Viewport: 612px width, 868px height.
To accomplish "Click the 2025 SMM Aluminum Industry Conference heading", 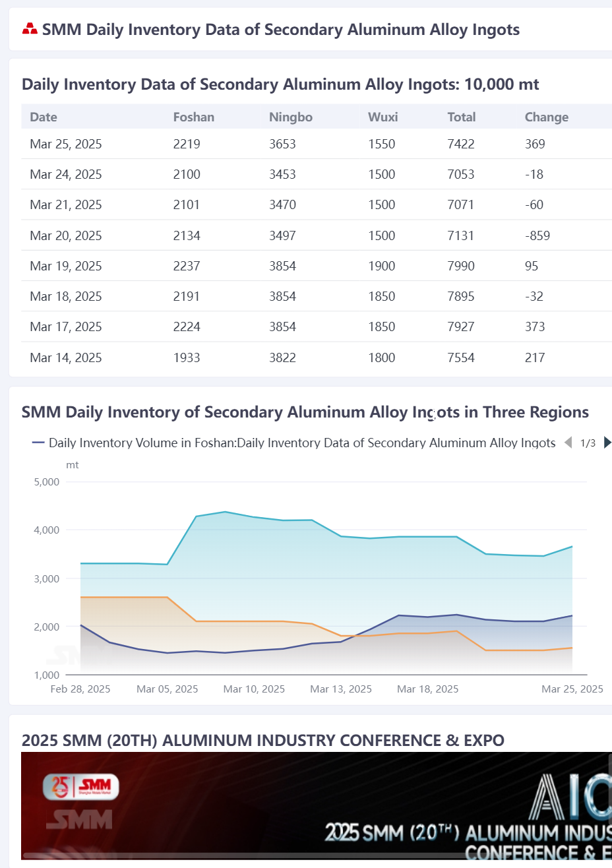I will pyautogui.click(x=263, y=740).
